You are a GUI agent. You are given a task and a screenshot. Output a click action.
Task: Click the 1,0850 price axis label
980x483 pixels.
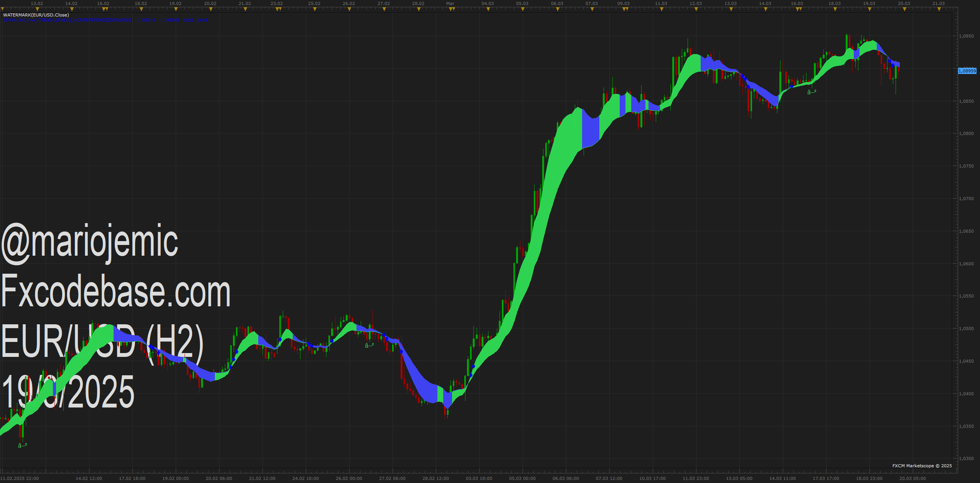pyautogui.click(x=966, y=101)
